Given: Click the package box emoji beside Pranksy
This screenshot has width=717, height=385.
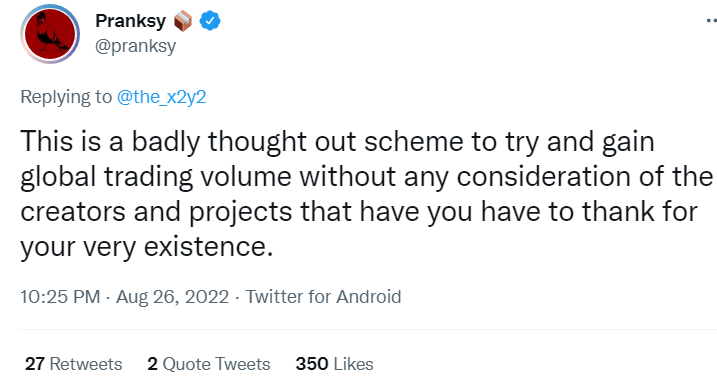Looking at the screenshot, I should (183, 21).
